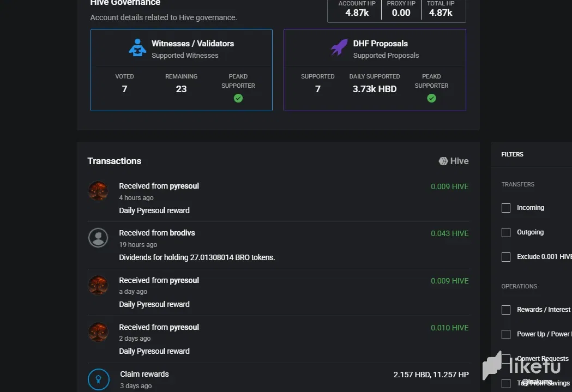Click the green PeakD supporter checkmark under Witnesses
572x392 pixels.
point(238,98)
